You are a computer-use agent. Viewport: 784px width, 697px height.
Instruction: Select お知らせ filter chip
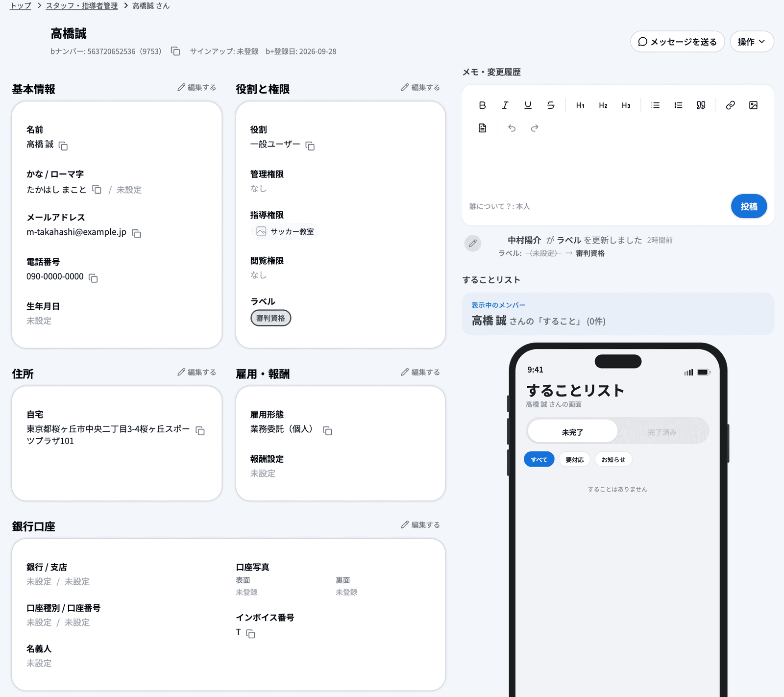tap(613, 460)
